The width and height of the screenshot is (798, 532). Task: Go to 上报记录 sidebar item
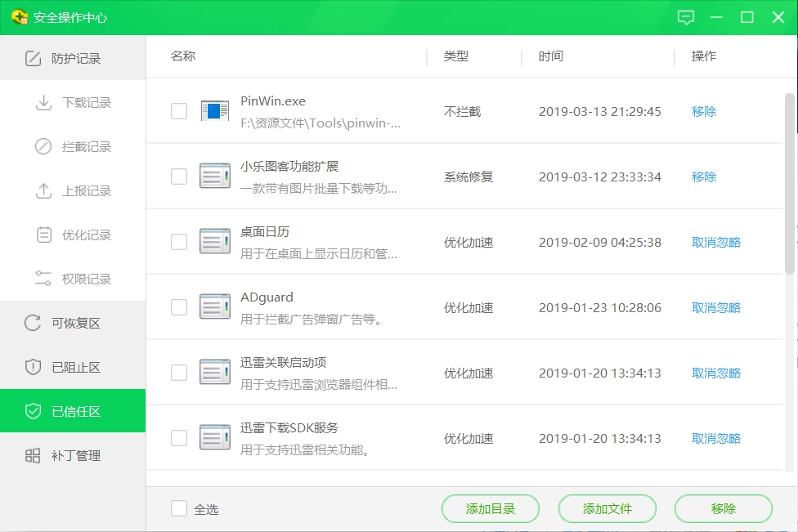tap(73, 190)
